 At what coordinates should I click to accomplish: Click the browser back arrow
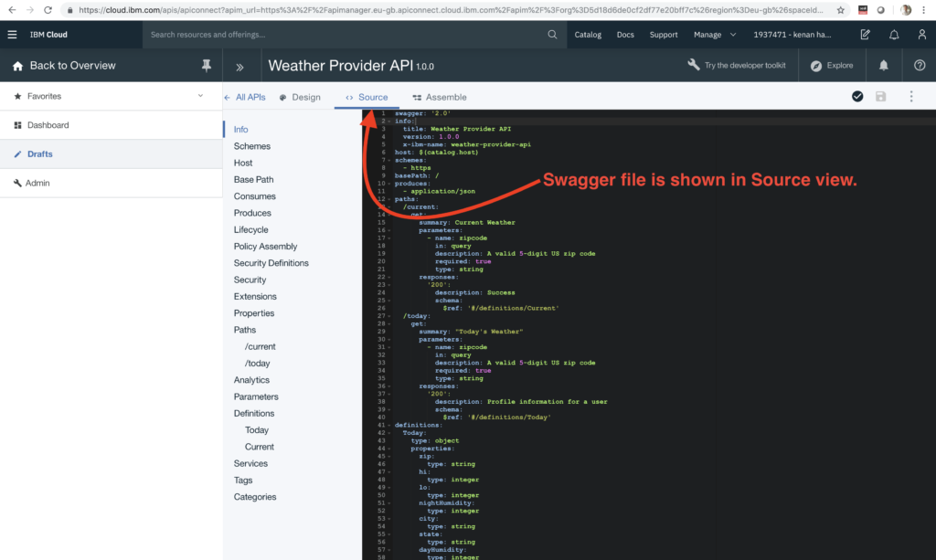(12, 10)
